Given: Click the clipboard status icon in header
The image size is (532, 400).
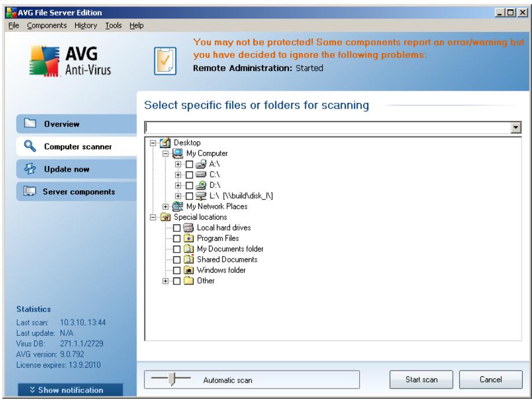Looking at the screenshot, I should (165, 61).
